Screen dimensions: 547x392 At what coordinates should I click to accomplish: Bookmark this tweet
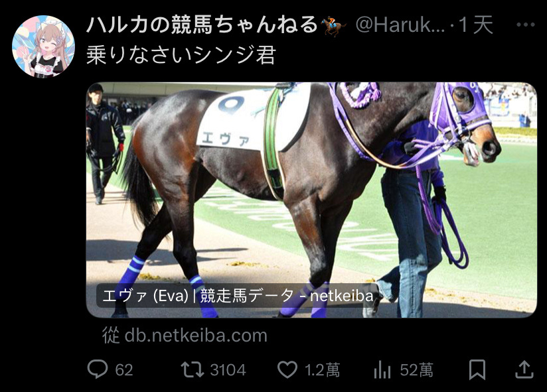[x=477, y=369]
